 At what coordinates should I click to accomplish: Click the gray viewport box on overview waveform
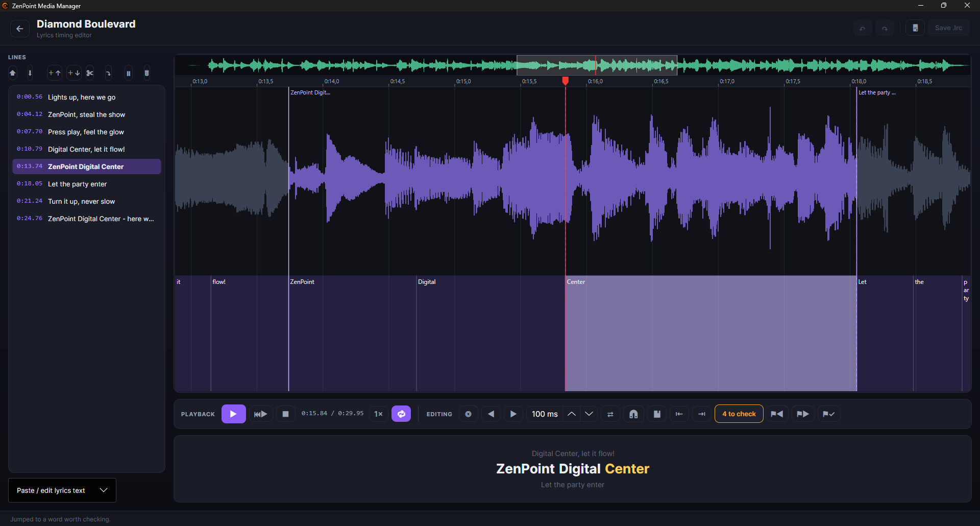(597, 65)
